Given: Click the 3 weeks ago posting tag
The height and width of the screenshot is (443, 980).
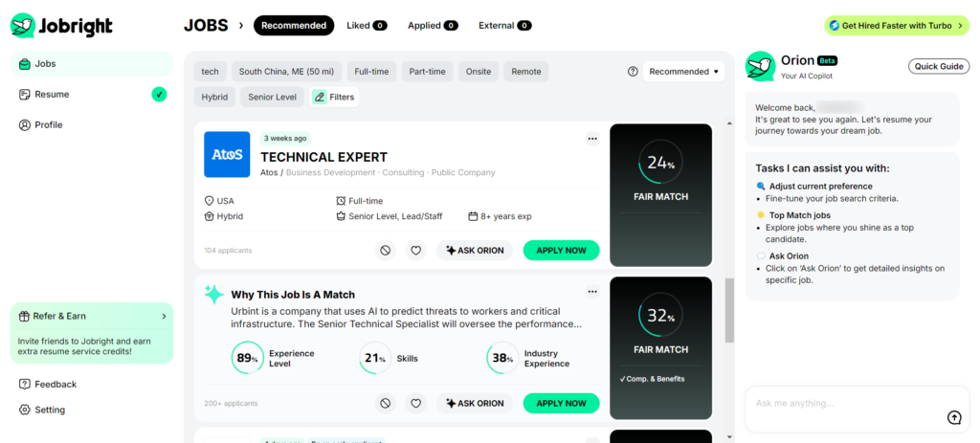Looking at the screenshot, I should pyautogui.click(x=285, y=138).
